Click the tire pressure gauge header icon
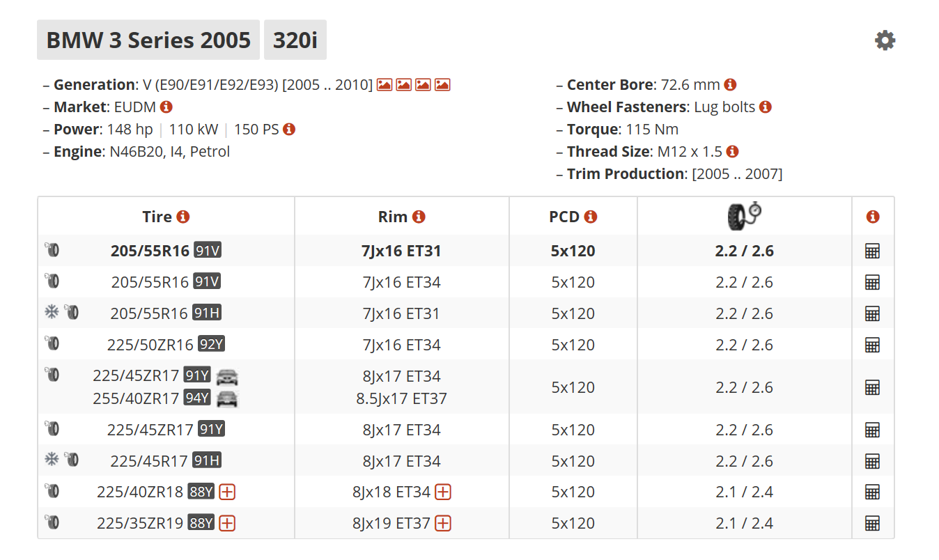The height and width of the screenshot is (560, 939). click(x=744, y=216)
